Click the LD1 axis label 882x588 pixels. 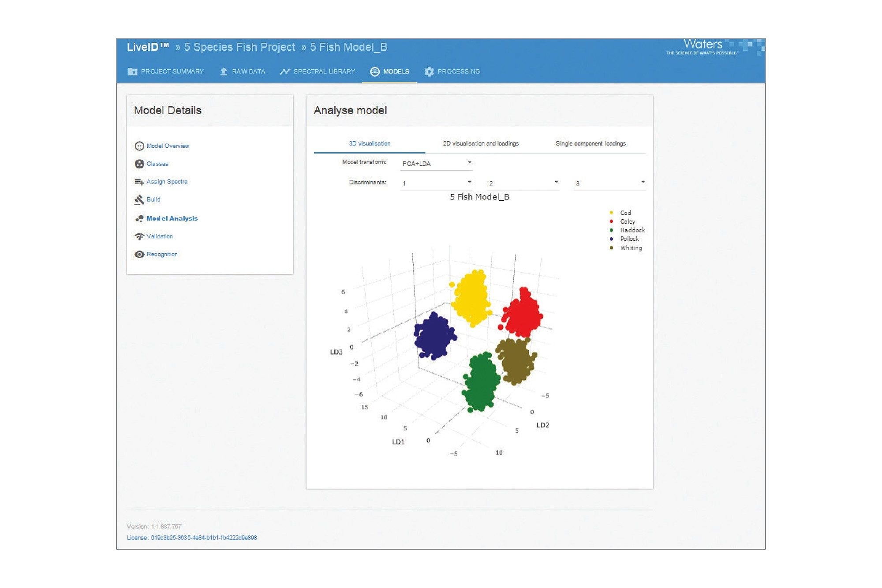tap(398, 442)
